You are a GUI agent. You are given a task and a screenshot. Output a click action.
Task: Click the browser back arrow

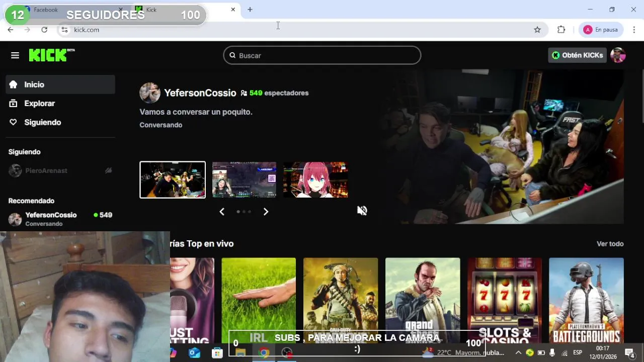[x=11, y=30]
